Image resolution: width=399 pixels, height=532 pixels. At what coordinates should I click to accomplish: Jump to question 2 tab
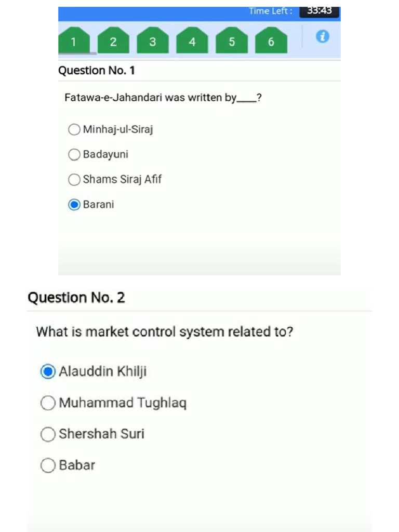pos(113,42)
